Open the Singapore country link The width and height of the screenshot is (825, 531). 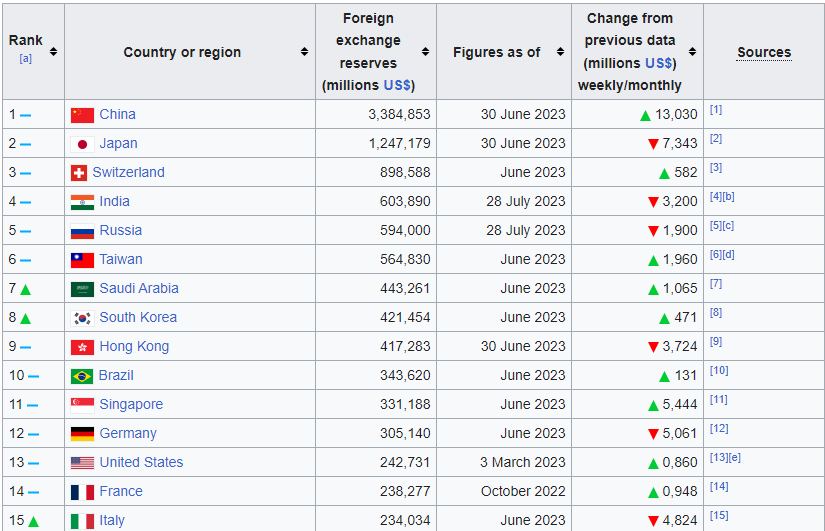pos(131,404)
